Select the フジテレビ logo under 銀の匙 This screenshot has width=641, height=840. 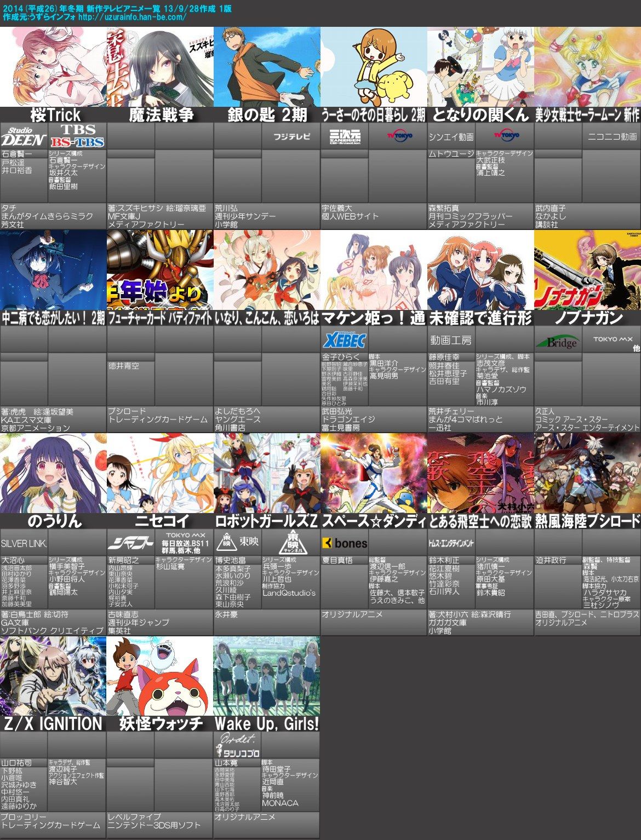pyautogui.click(x=291, y=136)
